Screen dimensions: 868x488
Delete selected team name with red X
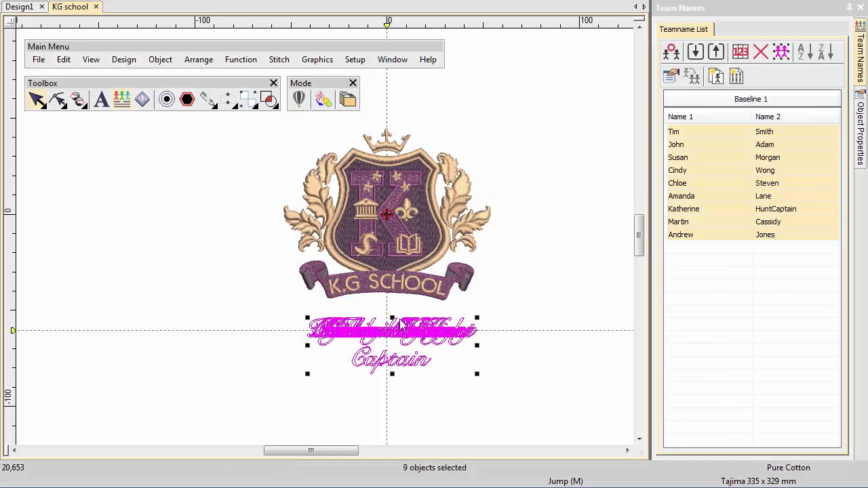(760, 52)
